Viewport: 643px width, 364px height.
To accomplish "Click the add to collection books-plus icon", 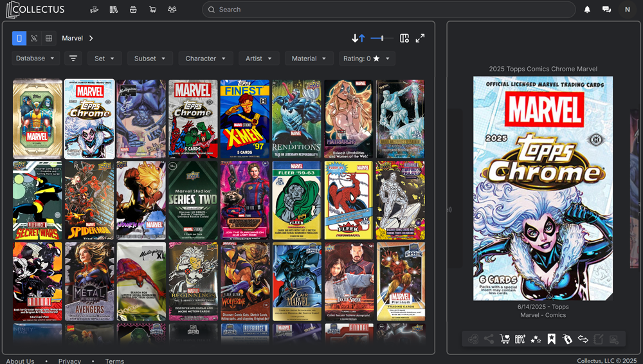I will (x=520, y=339).
